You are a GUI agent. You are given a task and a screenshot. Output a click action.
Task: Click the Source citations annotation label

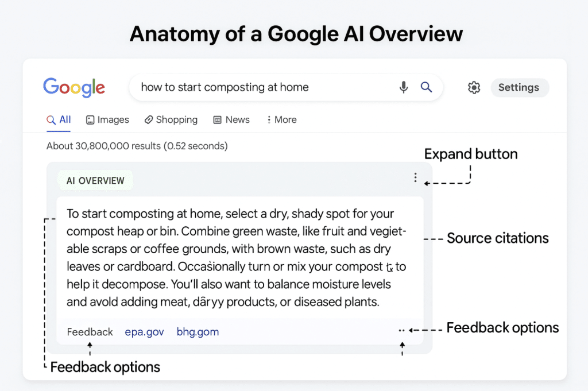coord(497,238)
